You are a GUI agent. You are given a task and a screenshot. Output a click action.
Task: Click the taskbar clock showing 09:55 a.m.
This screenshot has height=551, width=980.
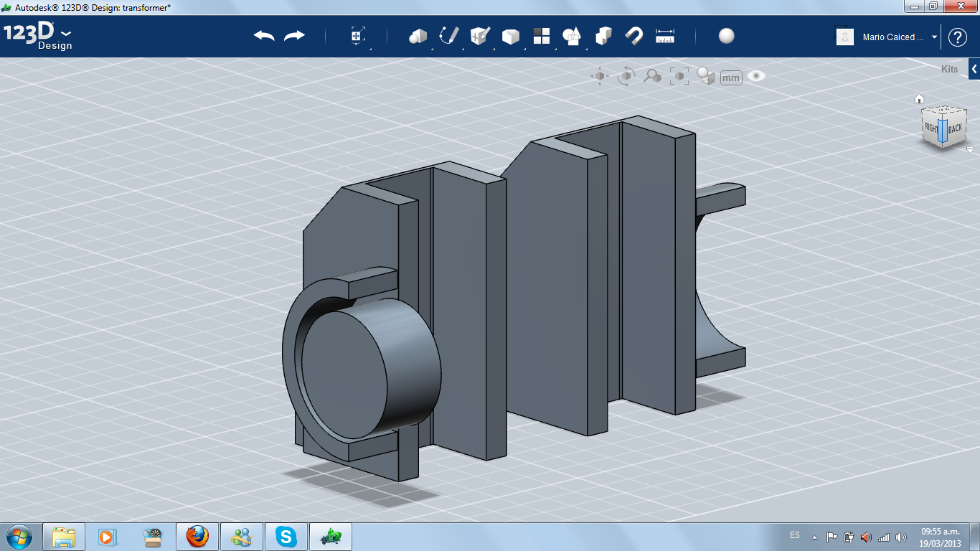(941, 537)
